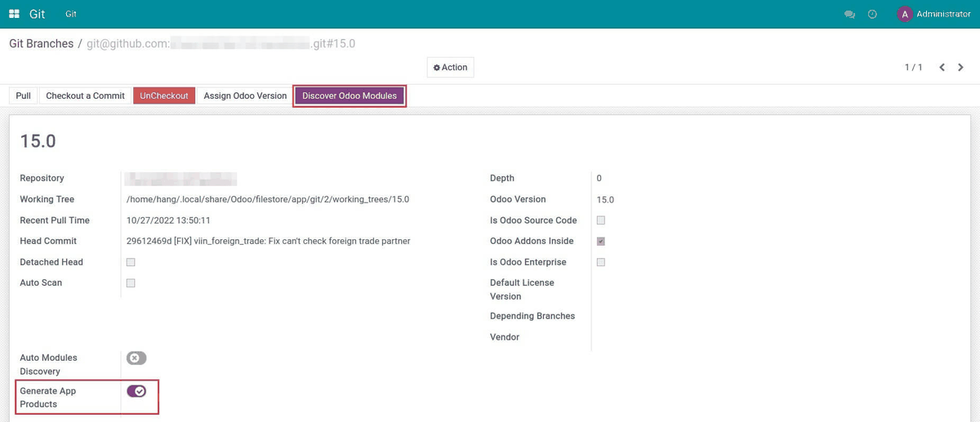The height and width of the screenshot is (422, 980).
Task: Toggle the Is Odoo Enterprise checkbox
Action: [x=601, y=262]
